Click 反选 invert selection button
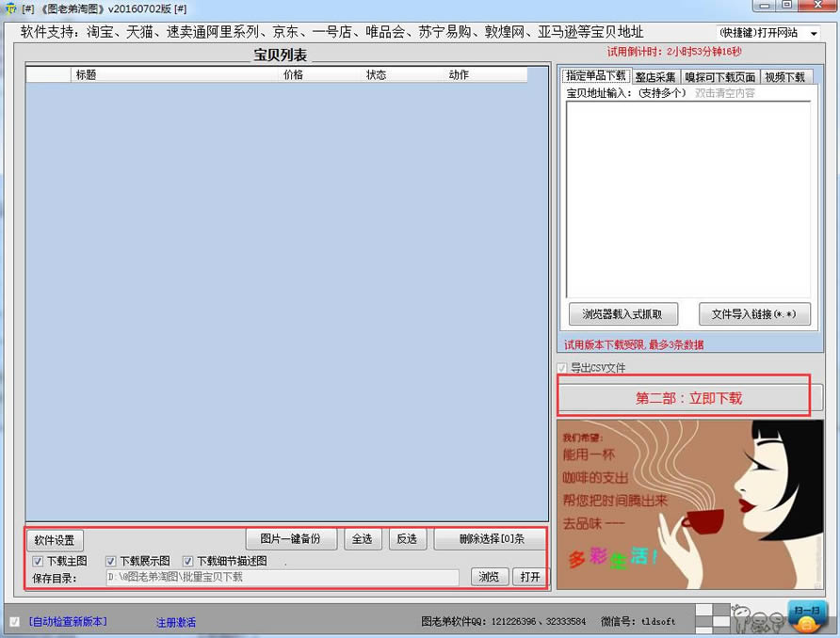This screenshot has height=638, width=840. (x=407, y=539)
